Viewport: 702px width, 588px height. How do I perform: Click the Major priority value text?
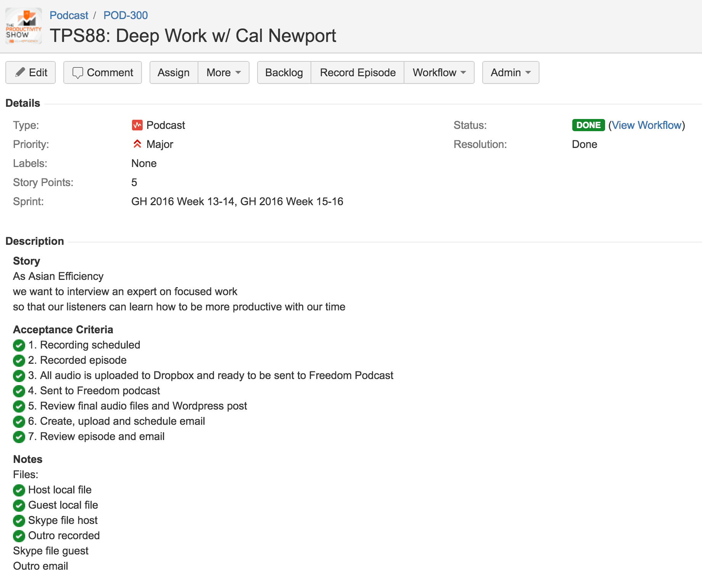click(160, 144)
